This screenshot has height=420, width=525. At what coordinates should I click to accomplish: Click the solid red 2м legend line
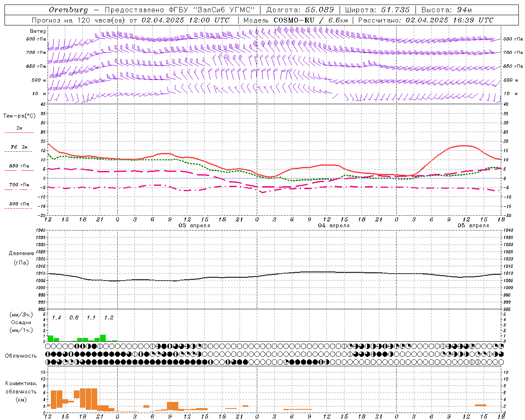pos(19,133)
